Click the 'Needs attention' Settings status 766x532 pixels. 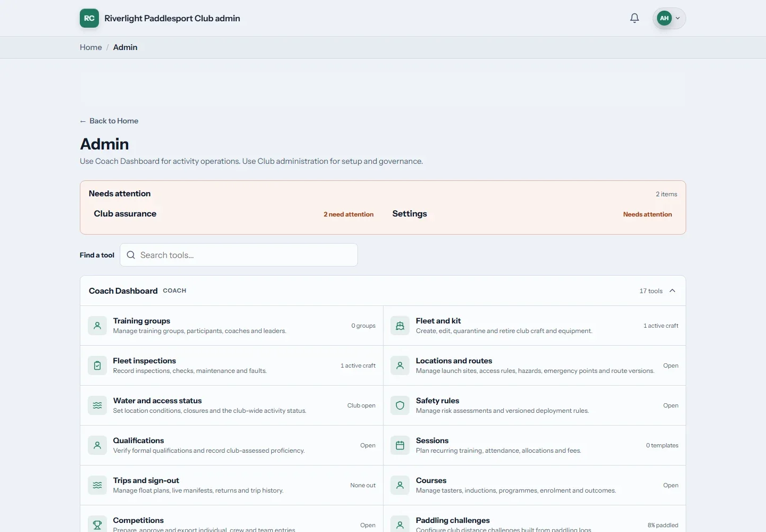tap(647, 214)
